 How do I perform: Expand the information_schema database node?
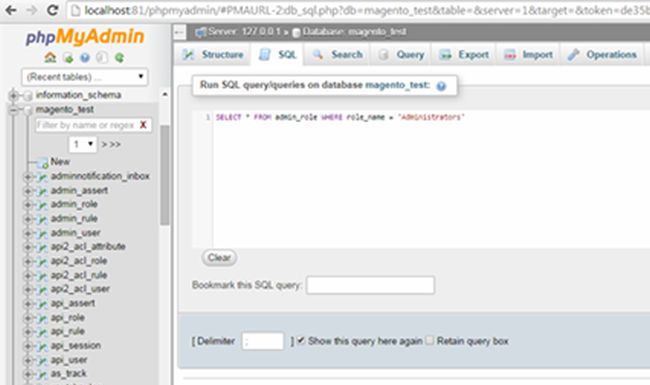(x=13, y=95)
